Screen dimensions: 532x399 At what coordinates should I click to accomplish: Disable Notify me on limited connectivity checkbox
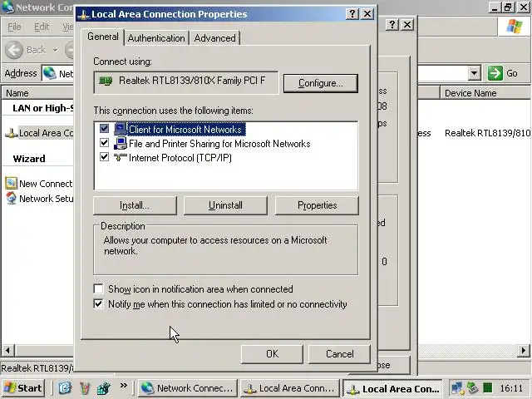pyautogui.click(x=98, y=303)
